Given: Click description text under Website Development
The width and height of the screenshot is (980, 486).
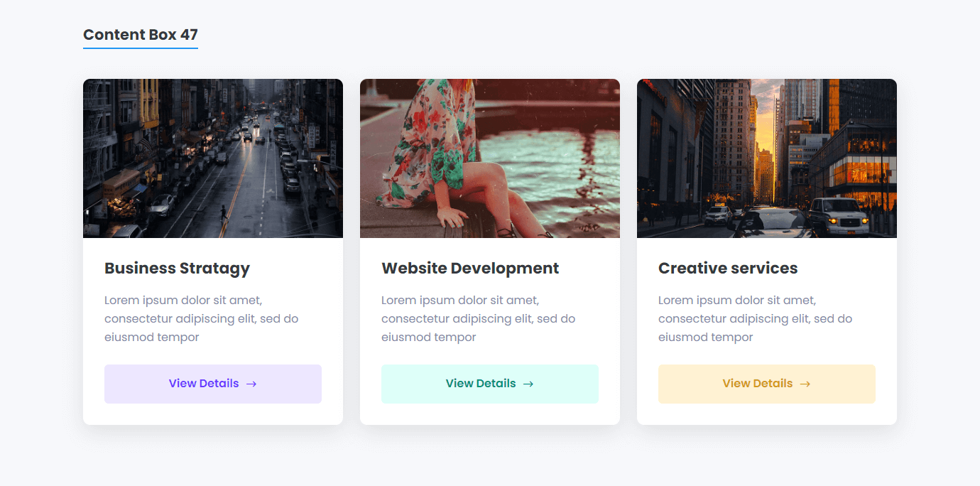Looking at the screenshot, I should point(479,318).
